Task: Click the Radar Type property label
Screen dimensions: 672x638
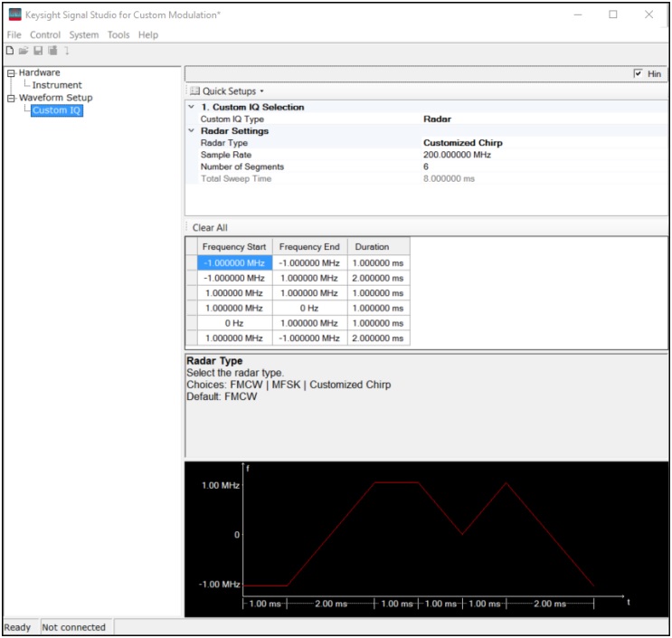Action: pos(223,143)
